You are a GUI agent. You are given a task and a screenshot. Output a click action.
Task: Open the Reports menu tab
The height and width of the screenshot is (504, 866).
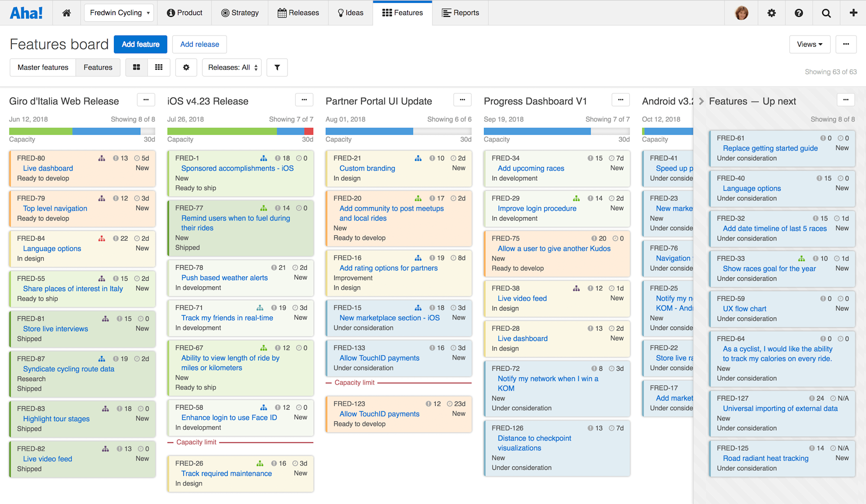tap(460, 13)
